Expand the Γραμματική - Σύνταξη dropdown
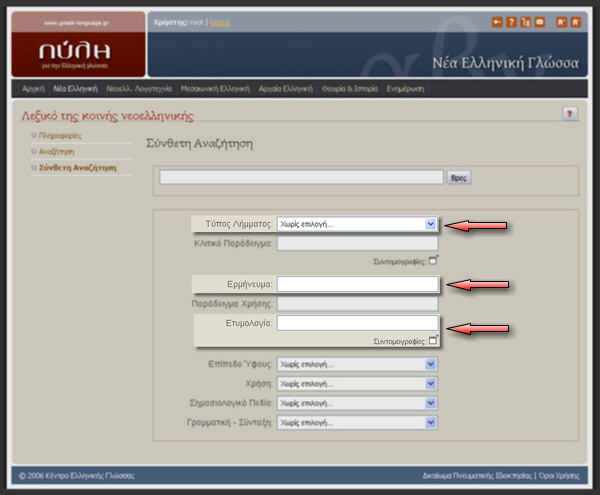Screen dimensions: 600x495 [x=357, y=422]
